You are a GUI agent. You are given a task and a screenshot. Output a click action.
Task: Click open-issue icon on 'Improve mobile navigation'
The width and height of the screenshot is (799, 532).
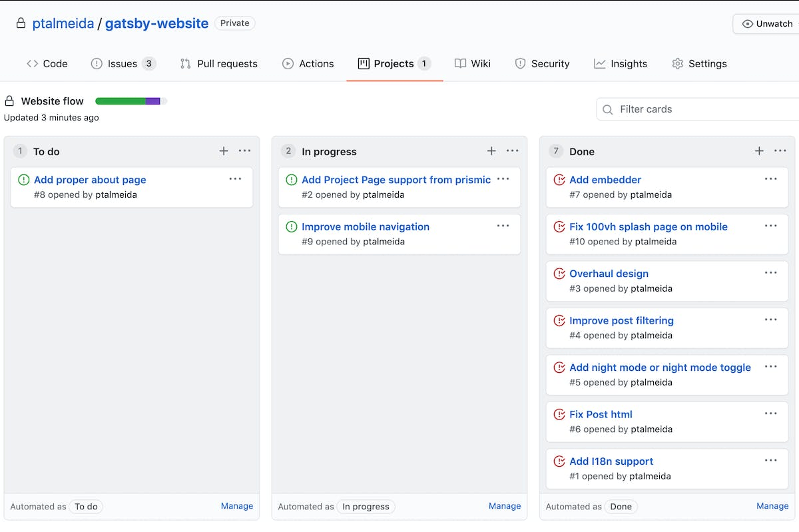pyautogui.click(x=292, y=226)
